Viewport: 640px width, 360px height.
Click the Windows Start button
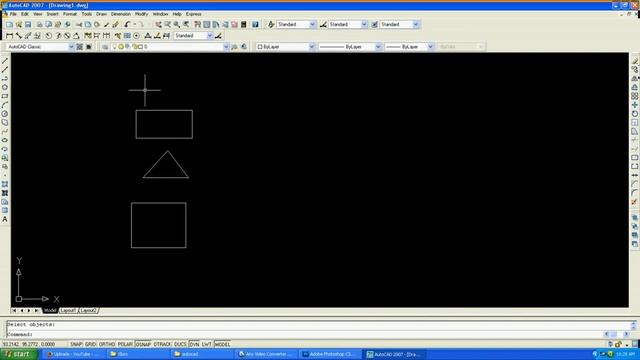pyautogui.click(x=19, y=354)
